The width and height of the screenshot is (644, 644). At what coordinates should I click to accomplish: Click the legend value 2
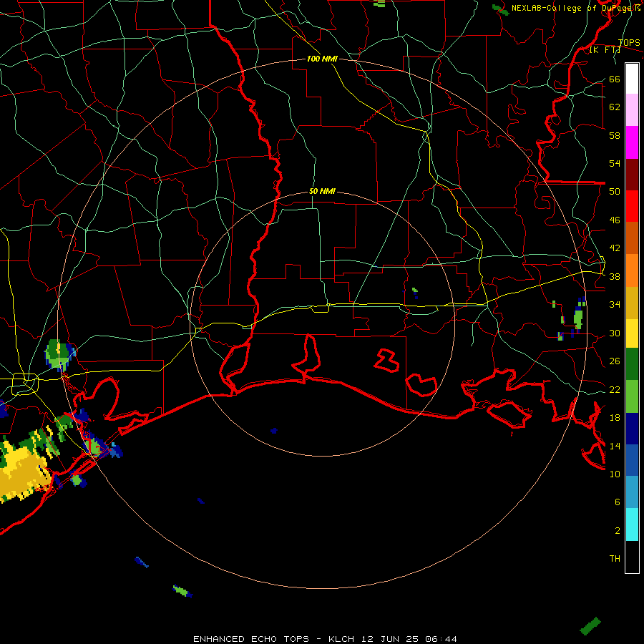point(618,531)
